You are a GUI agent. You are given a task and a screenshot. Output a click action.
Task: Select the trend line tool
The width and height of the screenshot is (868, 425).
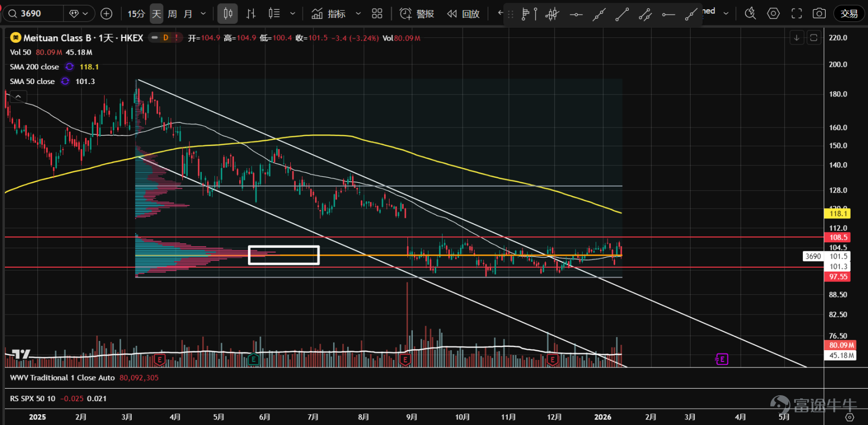[622, 15]
